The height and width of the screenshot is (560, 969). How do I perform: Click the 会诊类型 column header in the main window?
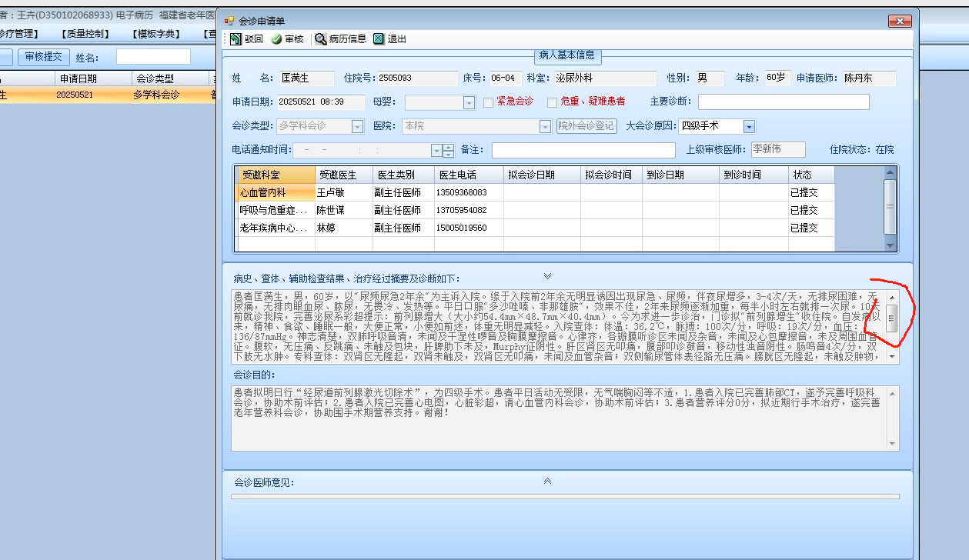point(169,78)
